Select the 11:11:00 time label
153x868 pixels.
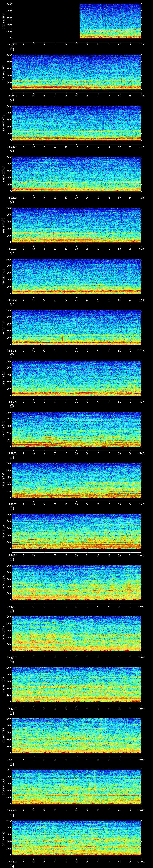12,402
